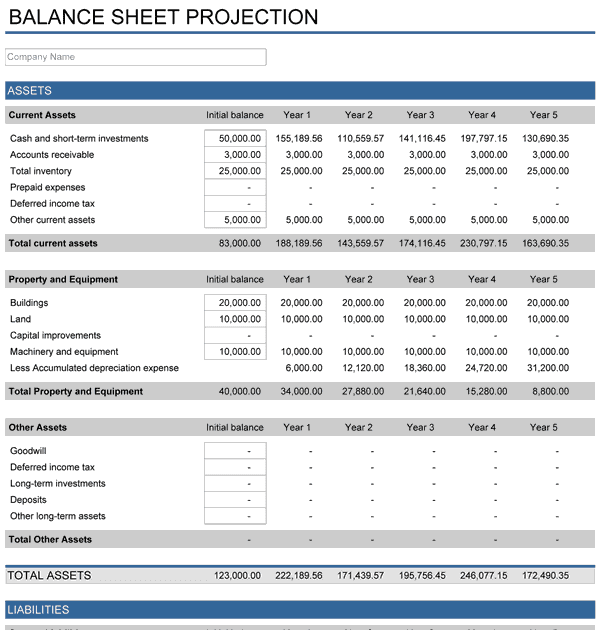Select Deposits initial balance cell

(x=235, y=500)
